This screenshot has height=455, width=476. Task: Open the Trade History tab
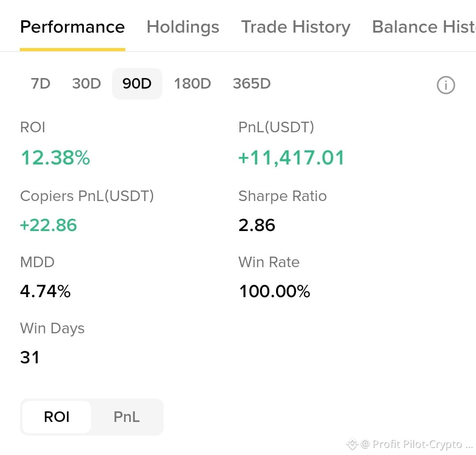click(296, 27)
